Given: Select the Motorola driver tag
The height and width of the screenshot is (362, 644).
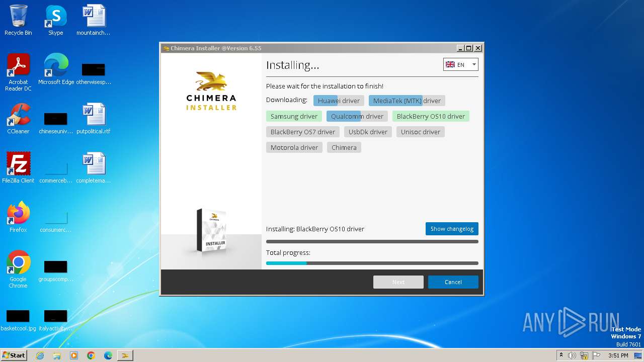Looking at the screenshot, I should [x=294, y=147].
